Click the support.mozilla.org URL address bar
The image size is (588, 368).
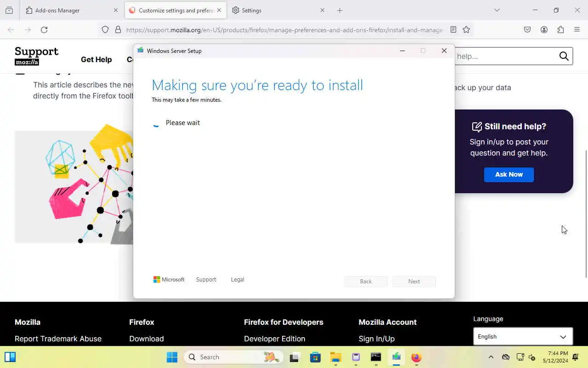[x=285, y=30]
